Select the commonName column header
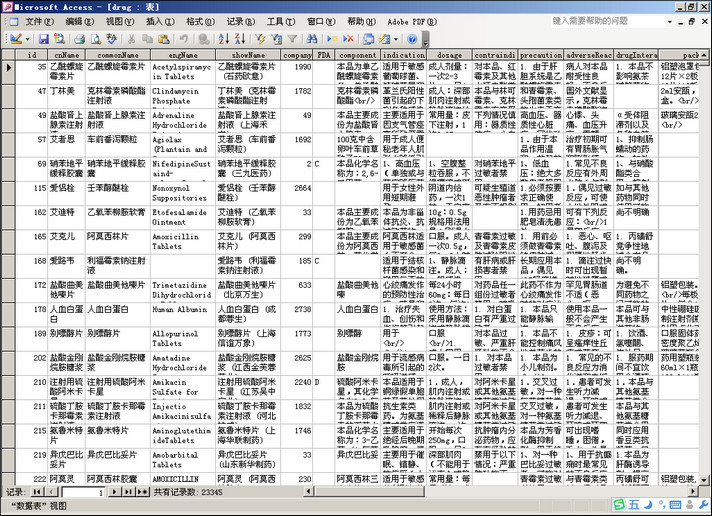The height and width of the screenshot is (516, 712). click(x=118, y=55)
